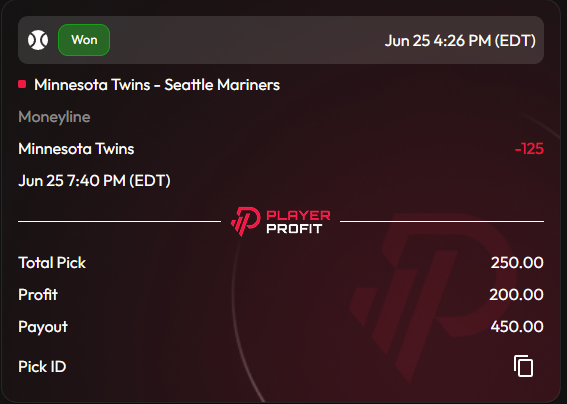Select the 250.00 total pick amount
Screen dimensions: 567x404
(517, 263)
